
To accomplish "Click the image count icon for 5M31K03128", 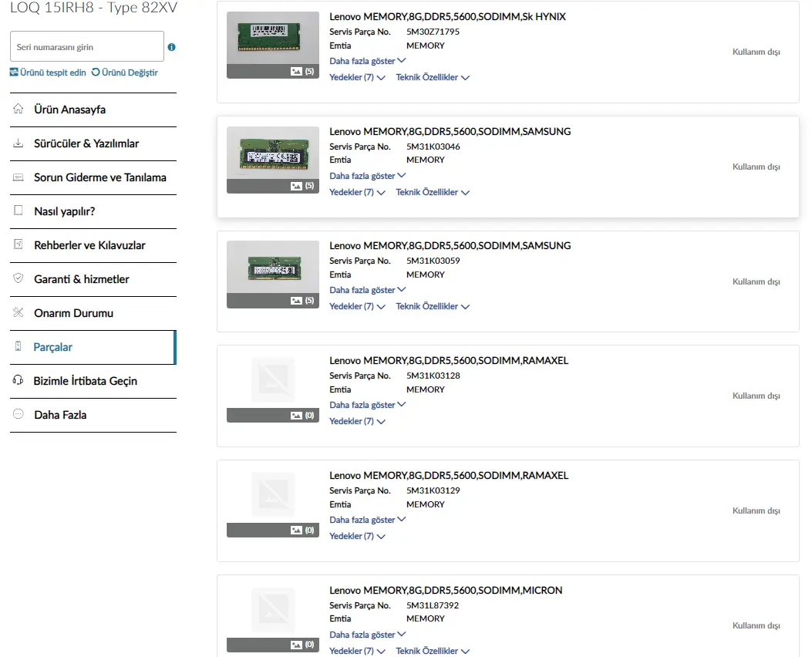I will click(296, 415).
